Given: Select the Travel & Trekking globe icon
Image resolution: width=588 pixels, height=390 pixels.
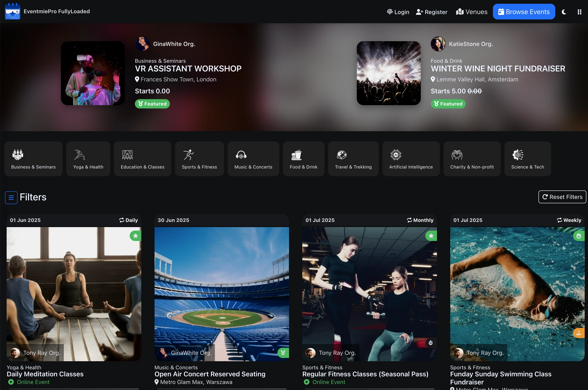Looking at the screenshot, I should tap(341, 155).
